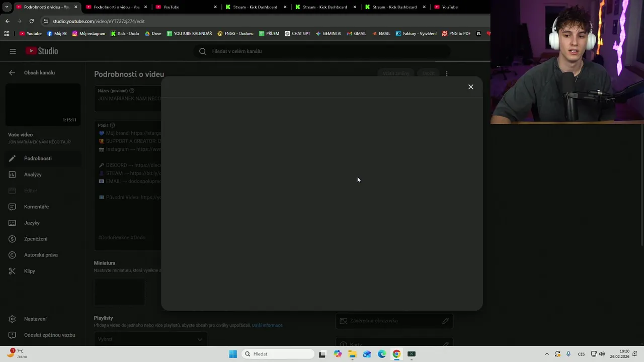Image resolution: width=644 pixels, height=362 pixels.
Task: Open Task View from the taskbar
Action: [x=322, y=354]
